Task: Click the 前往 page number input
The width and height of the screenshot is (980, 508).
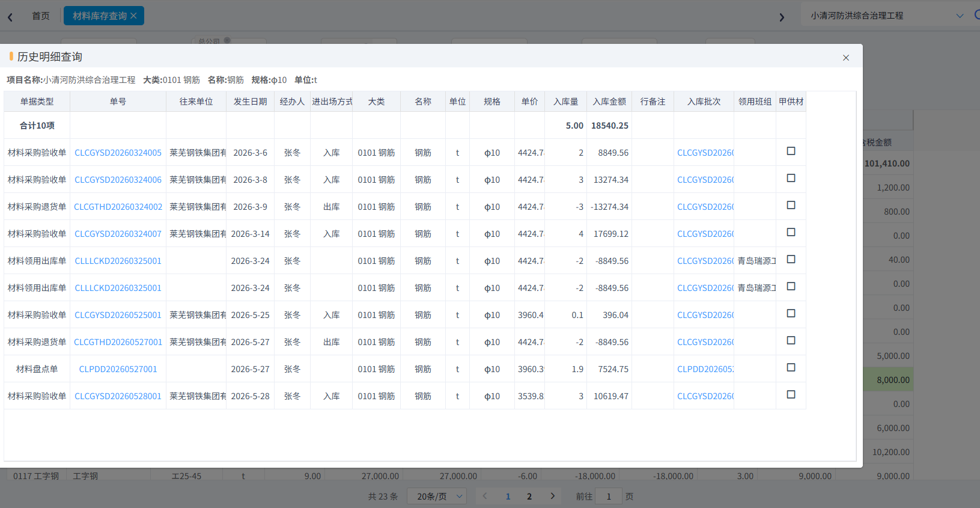Action: pos(608,497)
